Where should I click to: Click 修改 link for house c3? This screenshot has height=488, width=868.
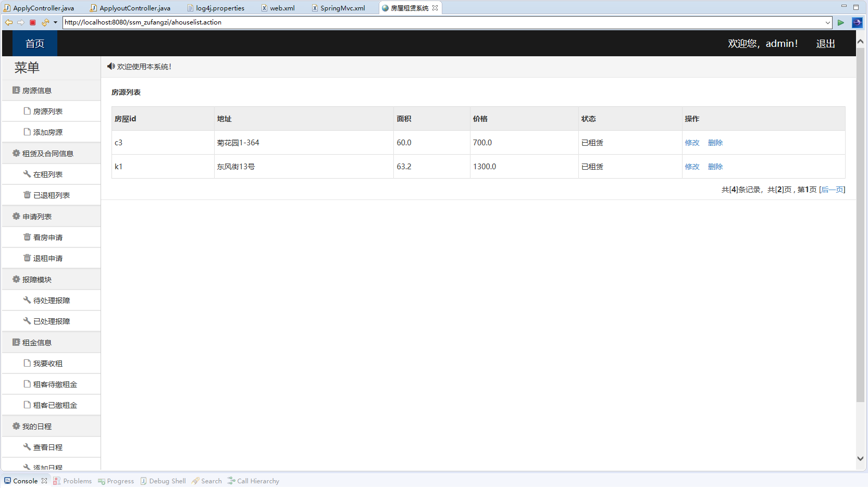[692, 143]
